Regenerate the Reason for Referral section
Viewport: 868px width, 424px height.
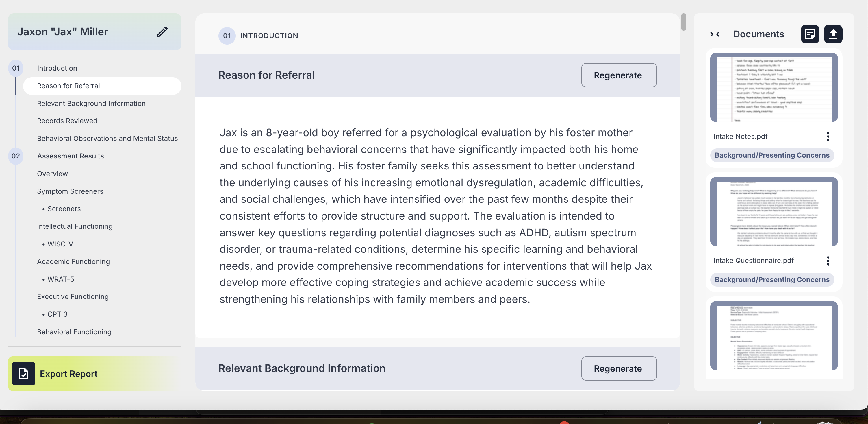[619, 75]
